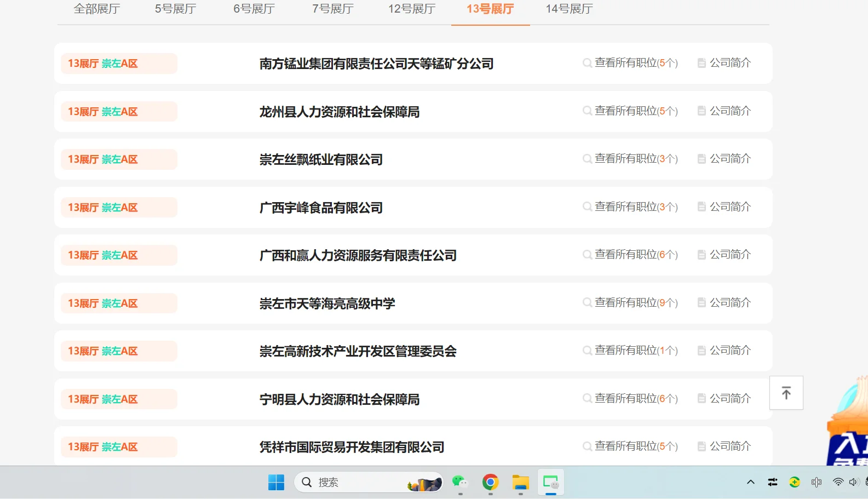Screen dimensions: 868x499
Task: Click the 13展厅 崇左A区 tag beside 广西和赢人力资源
Action: point(119,255)
